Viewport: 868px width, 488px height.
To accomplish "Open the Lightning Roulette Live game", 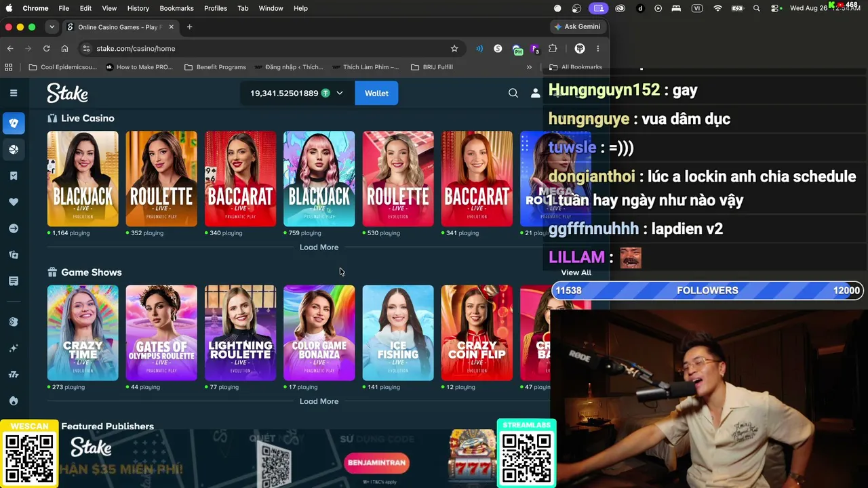I will click(x=240, y=333).
